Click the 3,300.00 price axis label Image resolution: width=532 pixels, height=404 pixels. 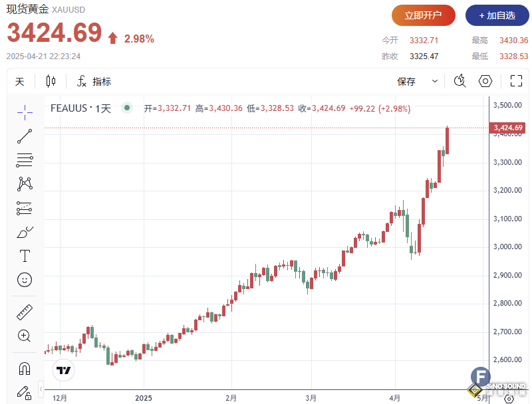(x=507, y=162)
